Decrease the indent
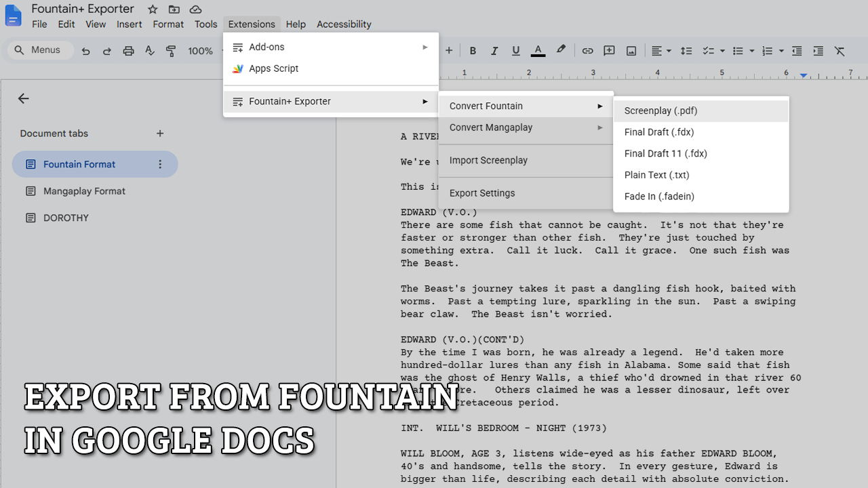The height and width of the screenshot is (488, 868). [x=797, y=51]
